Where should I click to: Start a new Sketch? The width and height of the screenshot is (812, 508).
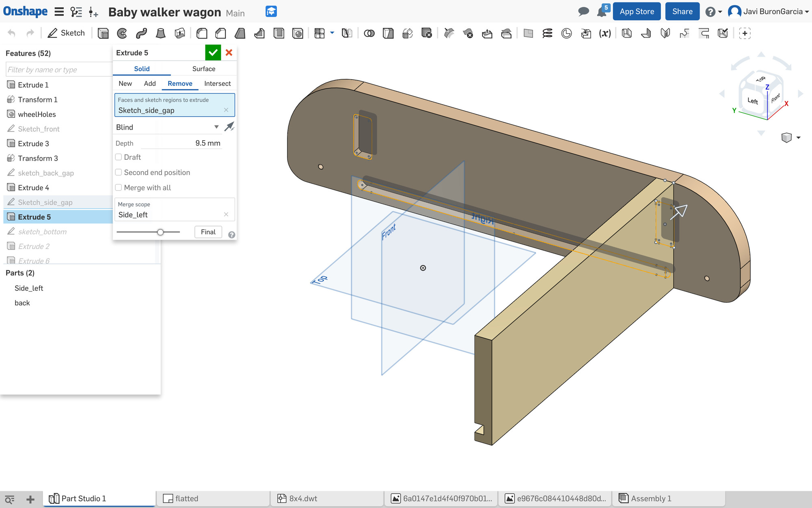(x=66, y=33)
